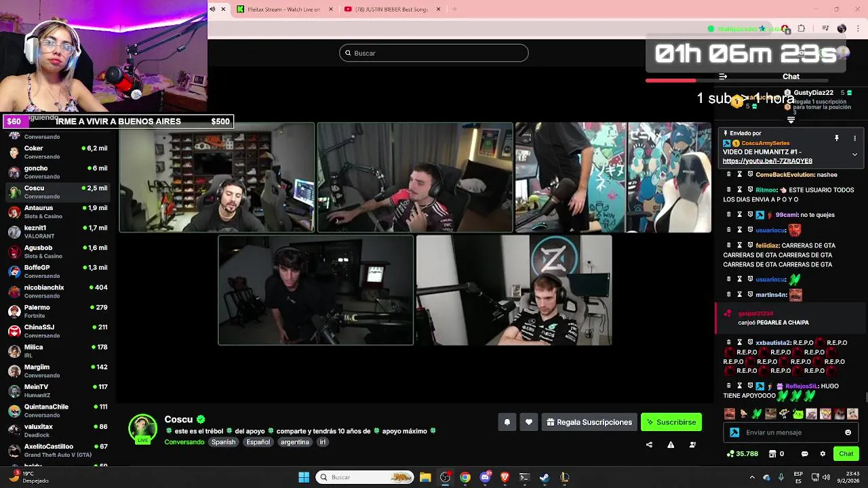Open AxelitoCastilleo channel in sidebar
The image size is (868, 488).
tap(58, 450)
